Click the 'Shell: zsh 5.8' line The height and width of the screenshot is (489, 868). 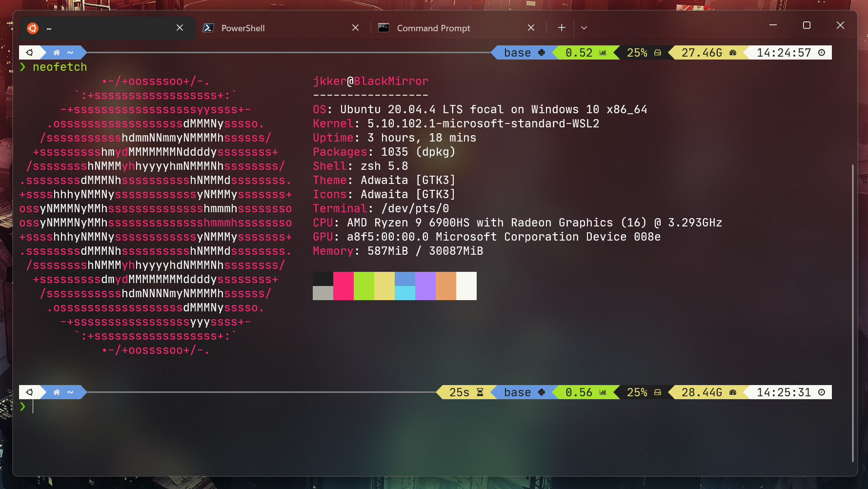pyautogui.click(x=360, y=166)
